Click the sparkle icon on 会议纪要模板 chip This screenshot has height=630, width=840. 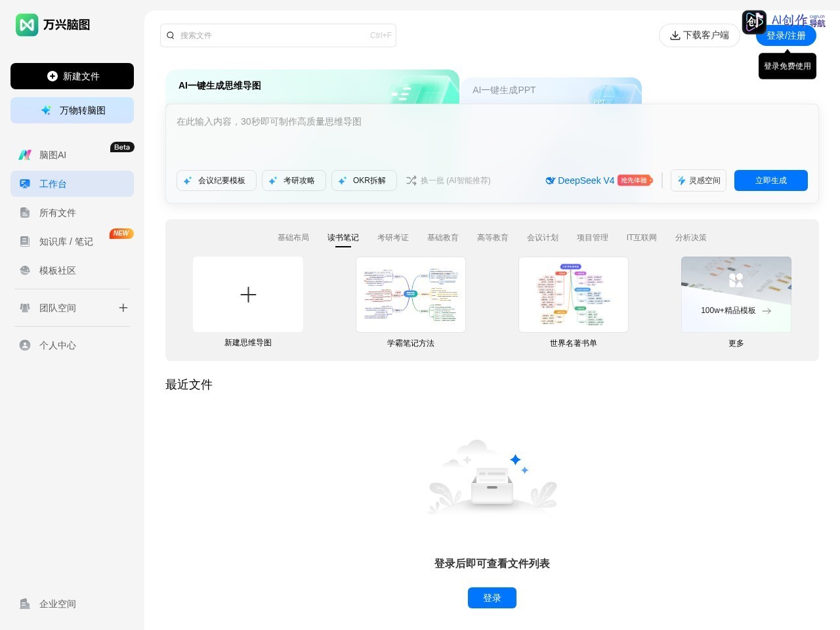pyautogui.click(x=188, y=180)
